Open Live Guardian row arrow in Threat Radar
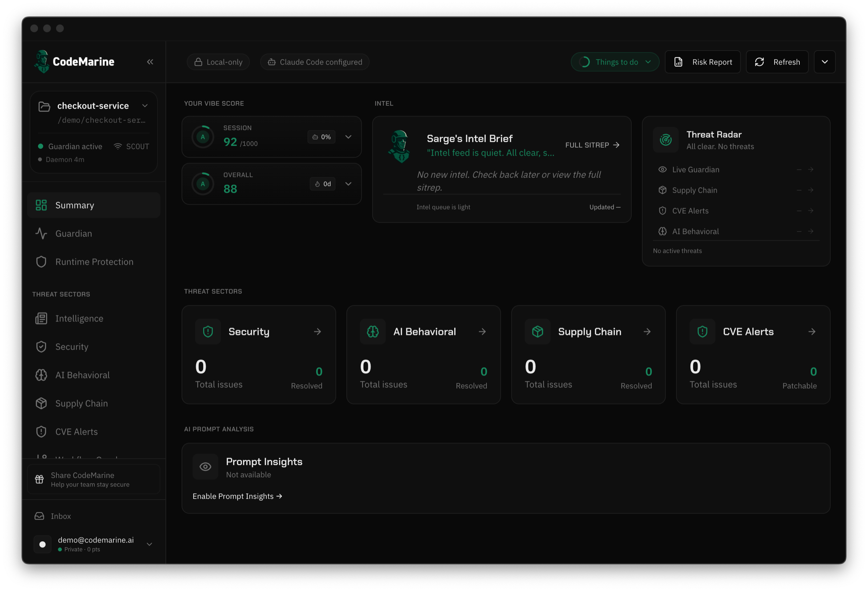Screen dimensions: 868x591 click(x=810, y=170)
